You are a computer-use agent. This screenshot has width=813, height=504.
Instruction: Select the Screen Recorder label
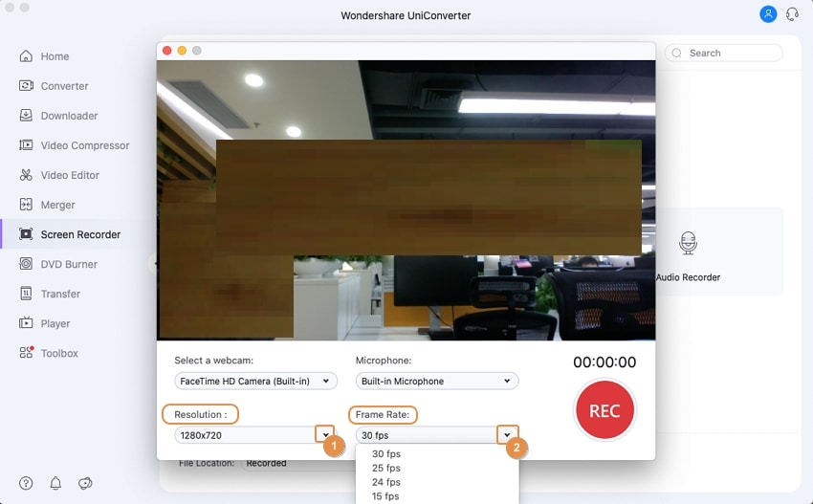tap(80, 234)
